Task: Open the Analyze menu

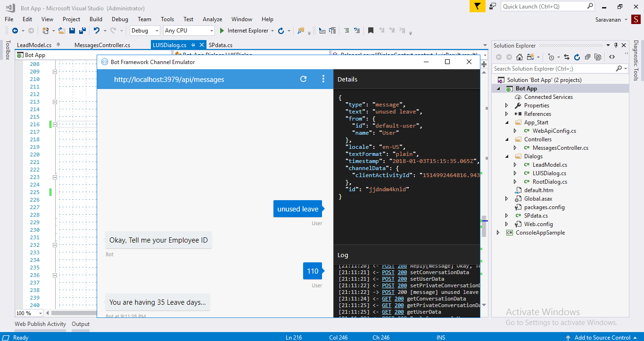Action: tap(212, 19)
